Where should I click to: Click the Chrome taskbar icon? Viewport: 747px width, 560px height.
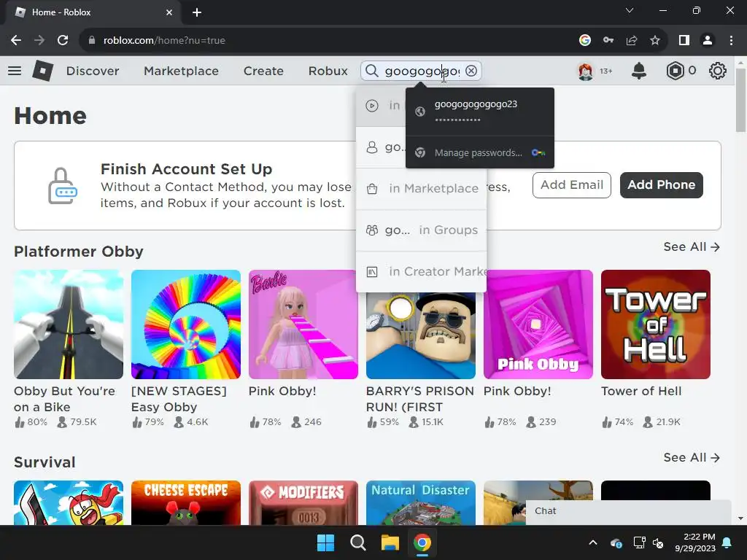pos(422,542)
